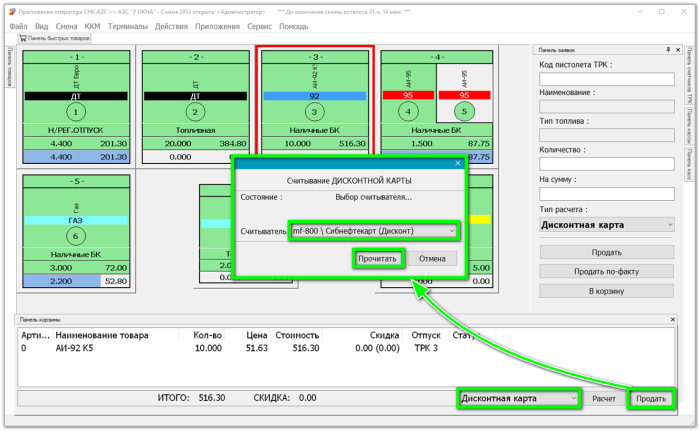Open the Помощь menu
This screenshot has width=700, height=431.
coord(293,26)
